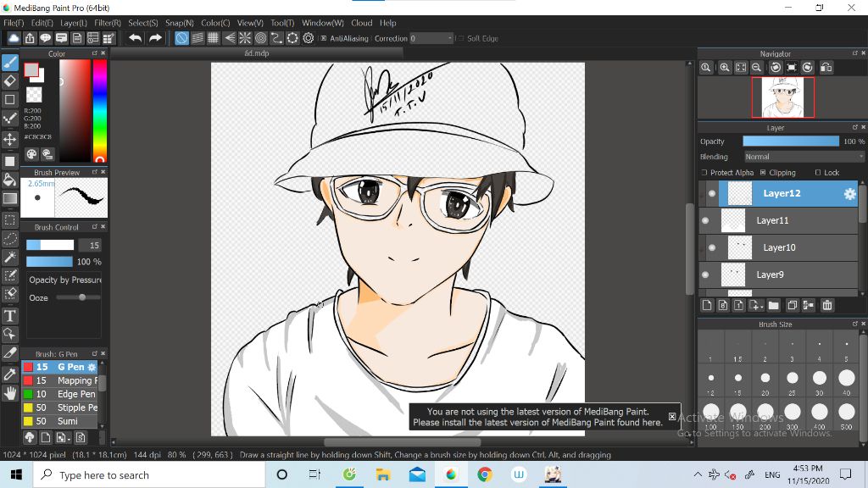
Task: Adjust the layer Opacity slider
Action: coord(791,141)
